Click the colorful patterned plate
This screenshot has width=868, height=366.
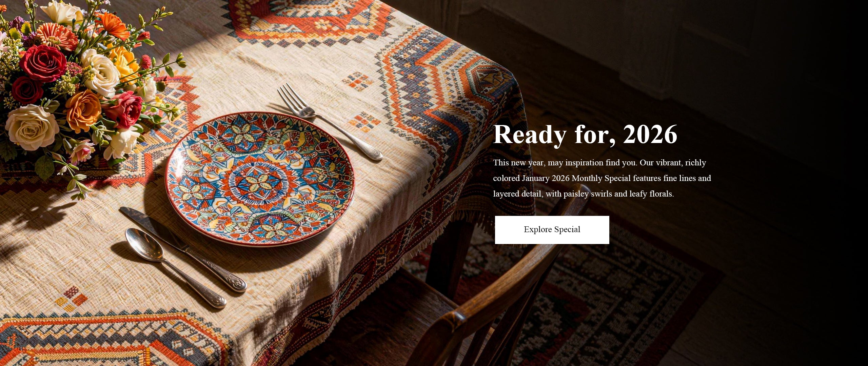point(260,179)
